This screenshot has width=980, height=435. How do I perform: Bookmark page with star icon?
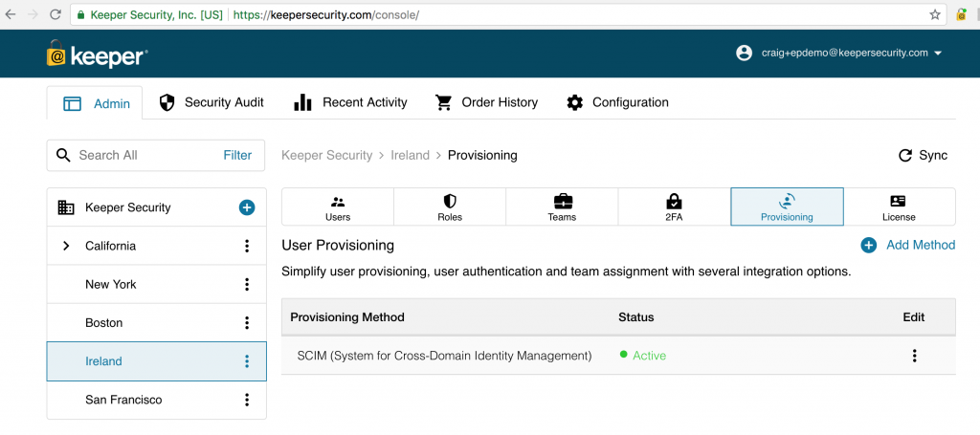934,14
